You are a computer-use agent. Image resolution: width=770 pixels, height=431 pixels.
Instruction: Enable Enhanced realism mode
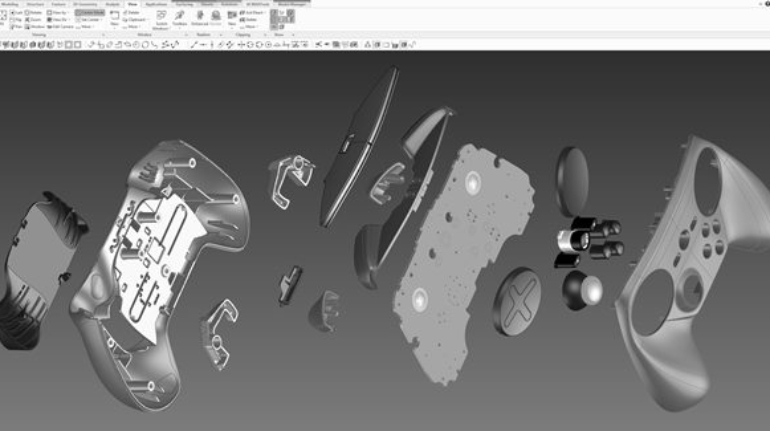199,18
